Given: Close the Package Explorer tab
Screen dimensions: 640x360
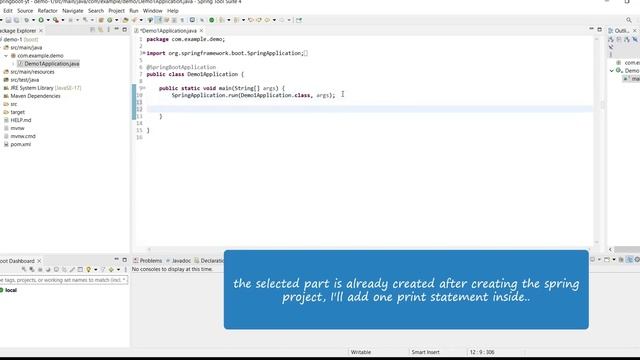Looking at the screenshot, I should click(x=41, y=31).
